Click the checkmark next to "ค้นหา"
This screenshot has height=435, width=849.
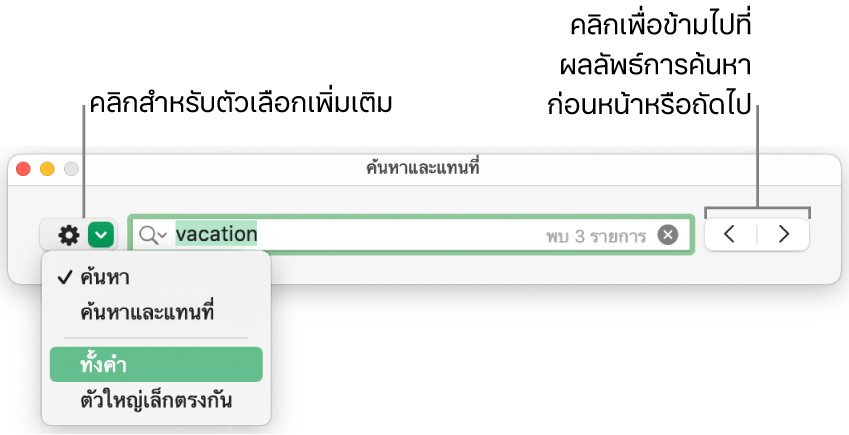point(64,278)
